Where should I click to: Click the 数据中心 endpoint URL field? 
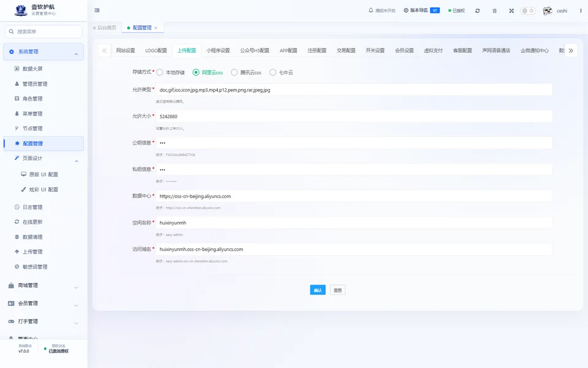[354, 196]
